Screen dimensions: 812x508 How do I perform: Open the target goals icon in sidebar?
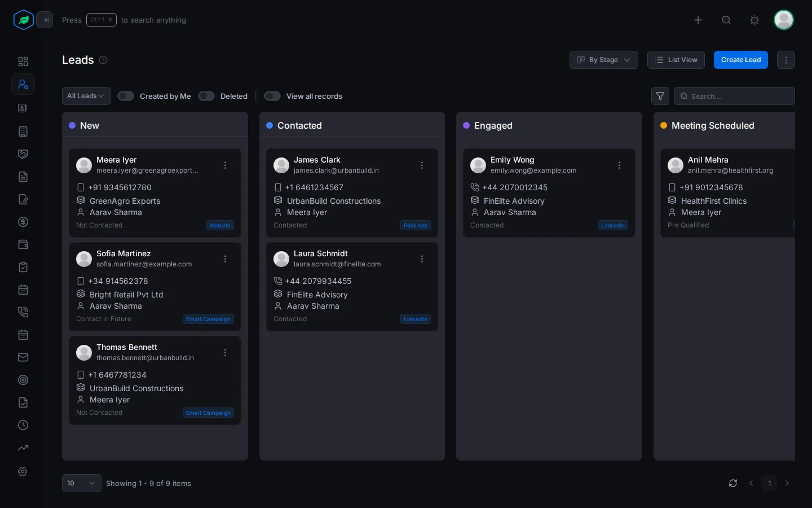pyautogui.click(x=23, y=380)
